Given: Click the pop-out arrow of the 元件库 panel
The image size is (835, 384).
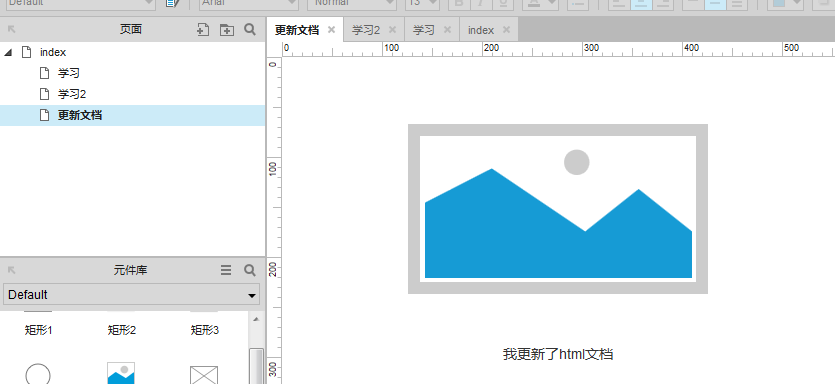Looking at the screenshot, I should coord(11,271).
